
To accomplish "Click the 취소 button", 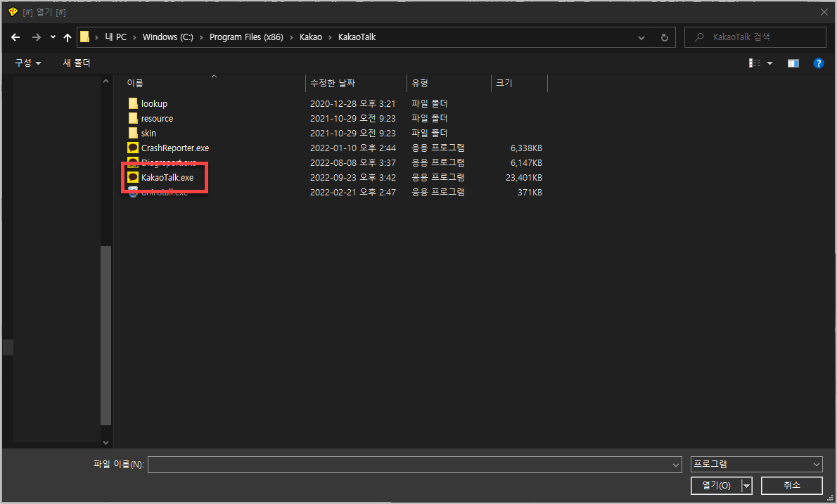I will tap(791, 485).
